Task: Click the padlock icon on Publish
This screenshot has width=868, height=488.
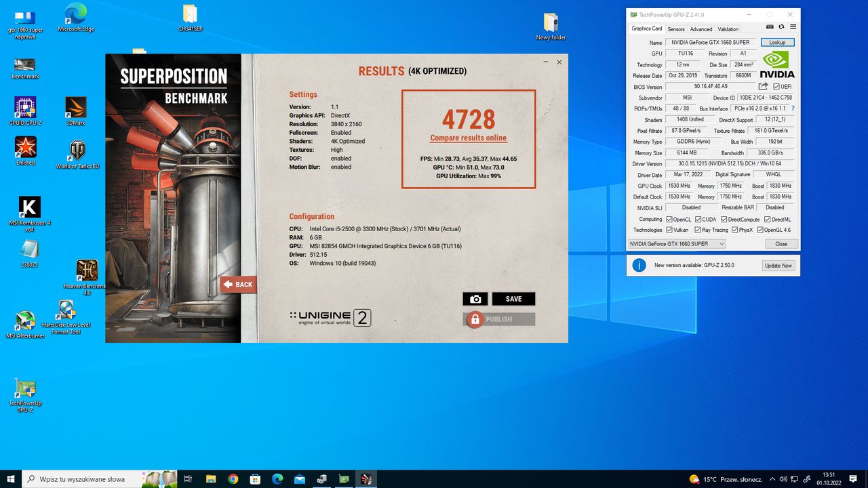Action: pos(475,319)
